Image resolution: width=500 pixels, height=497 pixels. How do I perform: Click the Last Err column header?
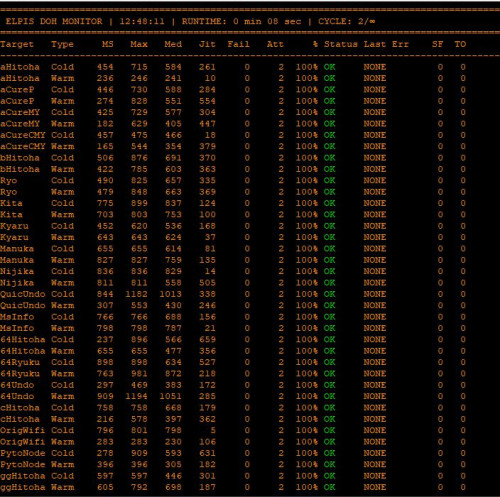pyautogui.click(x=386, y=44)
